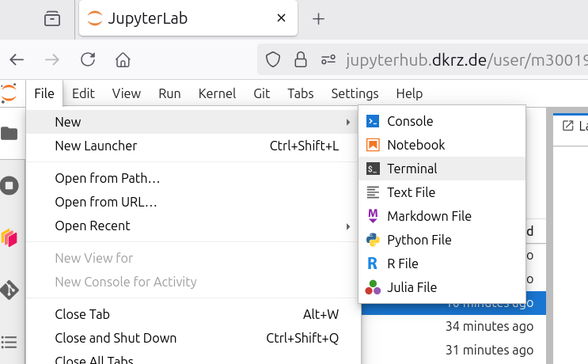Open the Git menu
The image size is (588, 364).
coord(261,93)
